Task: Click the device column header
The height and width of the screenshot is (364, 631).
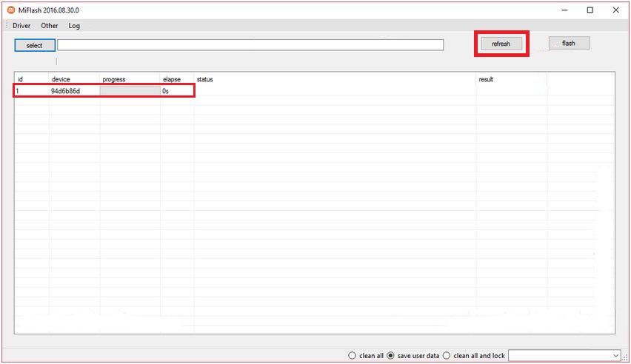Action: (74, 79)
